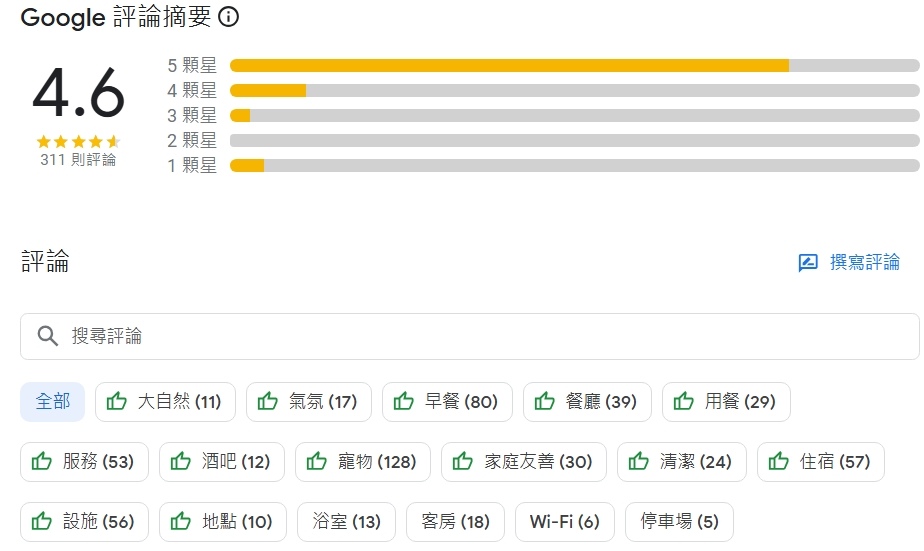The height and width of the screenshot is (551, 924).
Task: Filter reviews by 清潔 (24) chip
Action: (x=681, y=462)
